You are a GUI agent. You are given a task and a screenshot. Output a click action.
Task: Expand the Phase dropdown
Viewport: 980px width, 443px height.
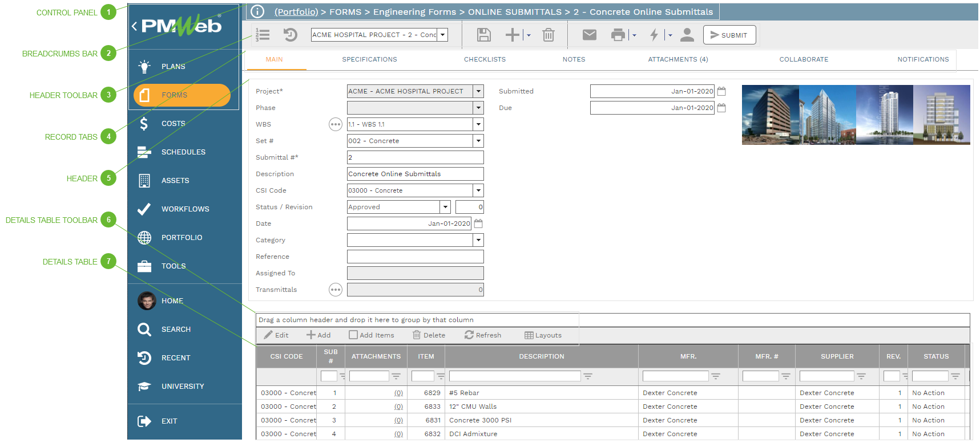click(478, 108)
